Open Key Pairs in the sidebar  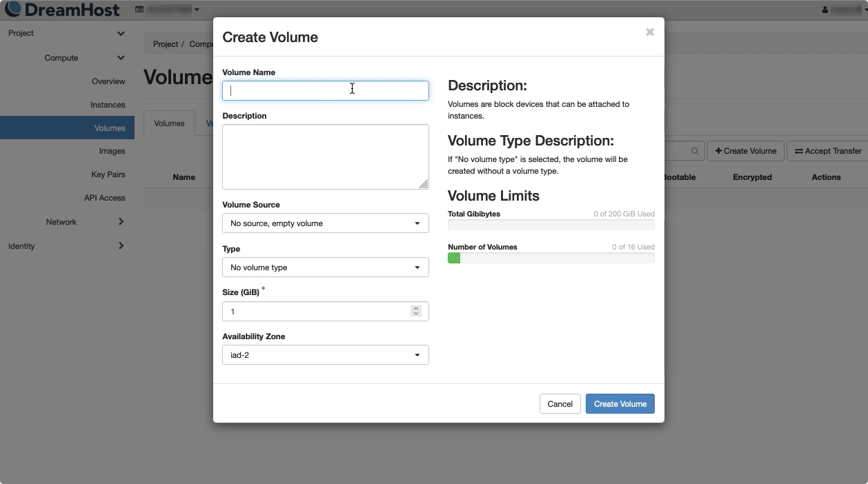point(108,174)
